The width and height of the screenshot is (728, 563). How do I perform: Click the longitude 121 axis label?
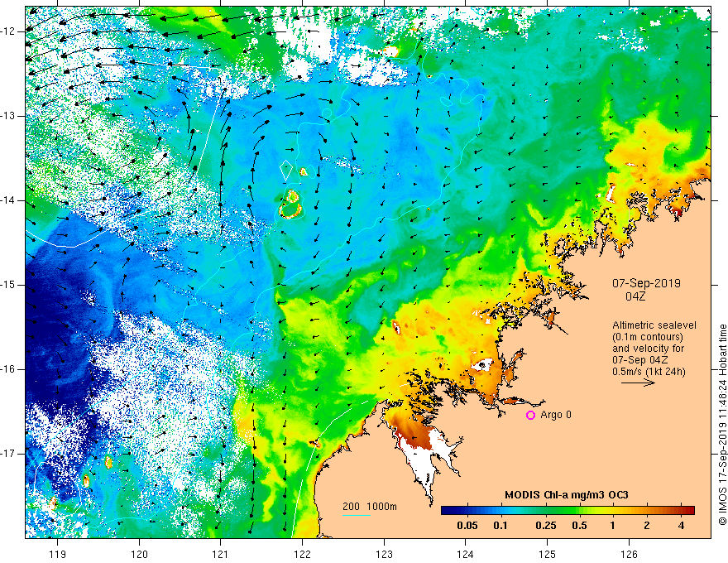pyautogui.click(x=221, y=554)
